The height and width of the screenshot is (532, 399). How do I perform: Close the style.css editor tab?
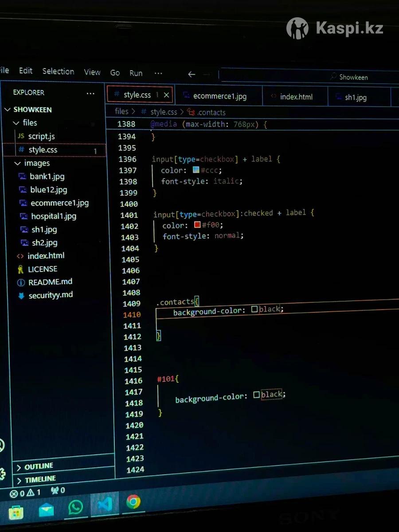pyautogui.click(x=167, y=95)
